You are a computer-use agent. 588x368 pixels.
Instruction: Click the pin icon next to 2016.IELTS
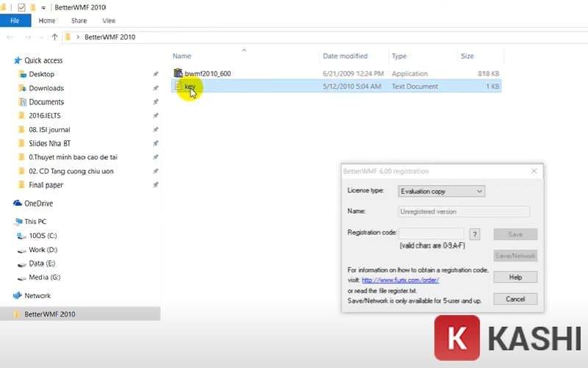coord(156,116)
